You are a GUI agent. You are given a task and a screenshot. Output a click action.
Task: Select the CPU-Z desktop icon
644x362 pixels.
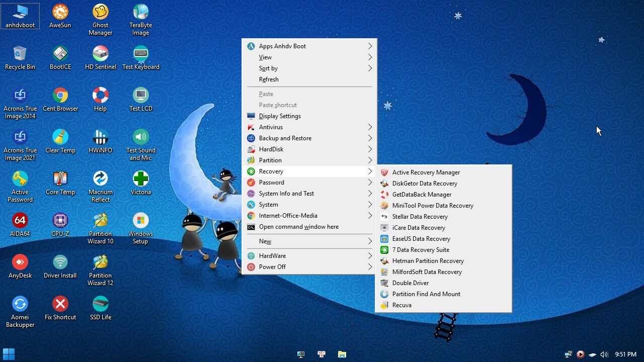pos(60,225)
